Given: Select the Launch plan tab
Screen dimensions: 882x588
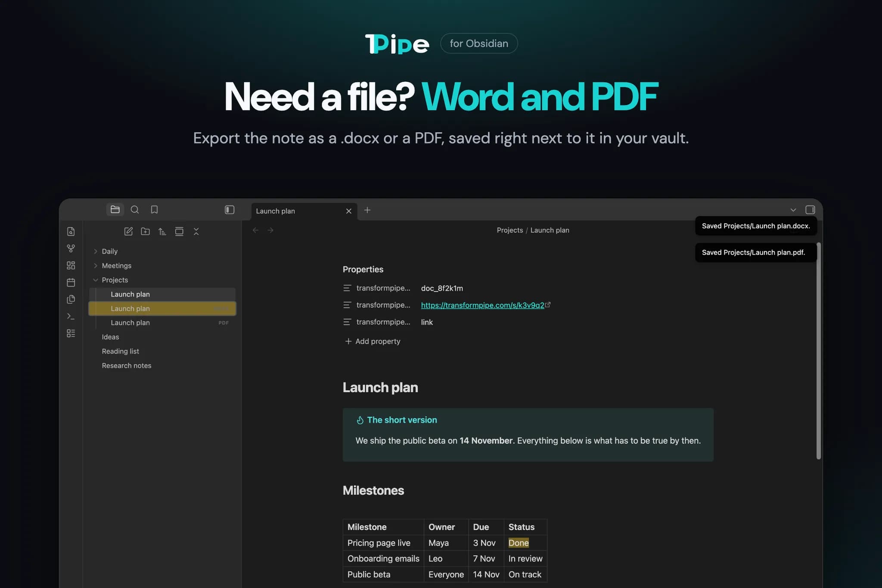Looking at the screenshot, I should [304, 211].
